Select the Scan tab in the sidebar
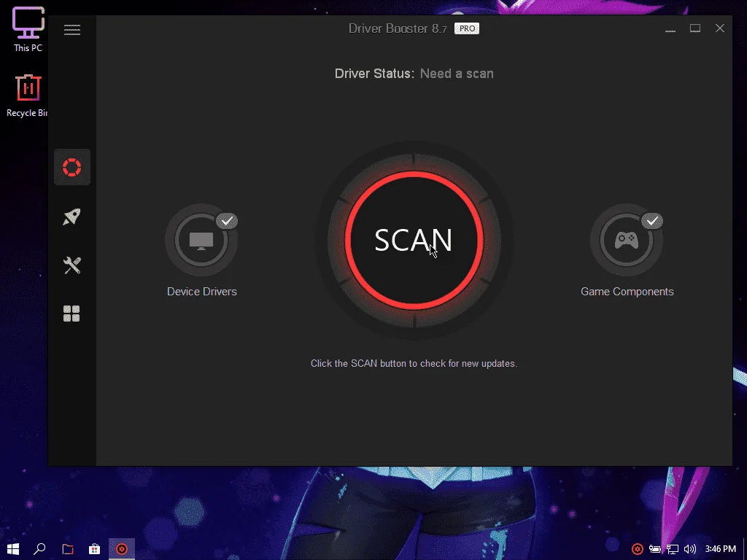747x560 pixels. 72,167
